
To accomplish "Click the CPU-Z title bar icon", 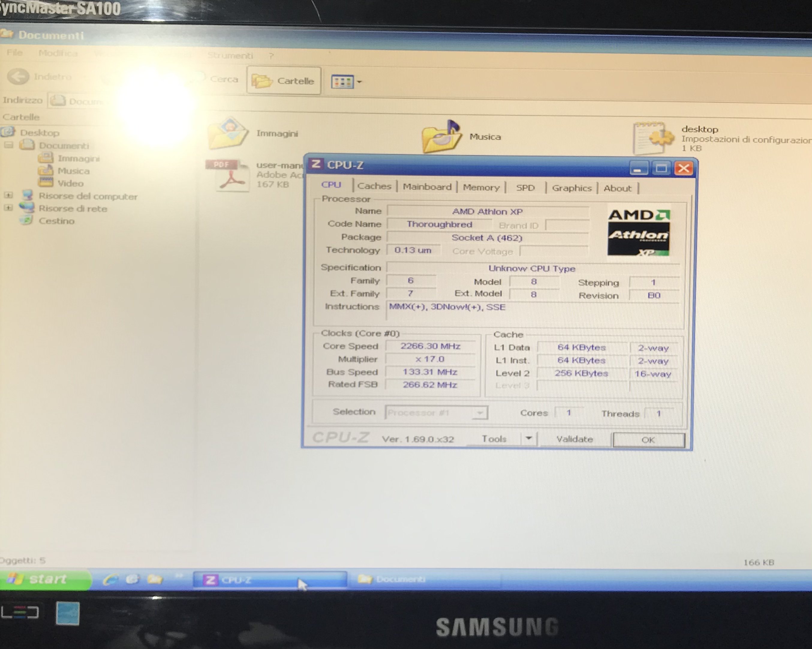I will [316, 164].
